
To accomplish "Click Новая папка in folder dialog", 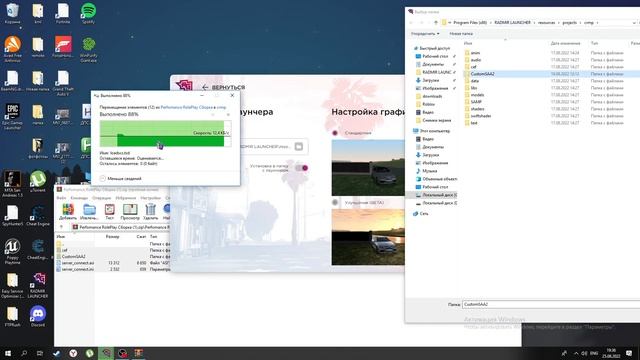I will click(x=461, y=33).
